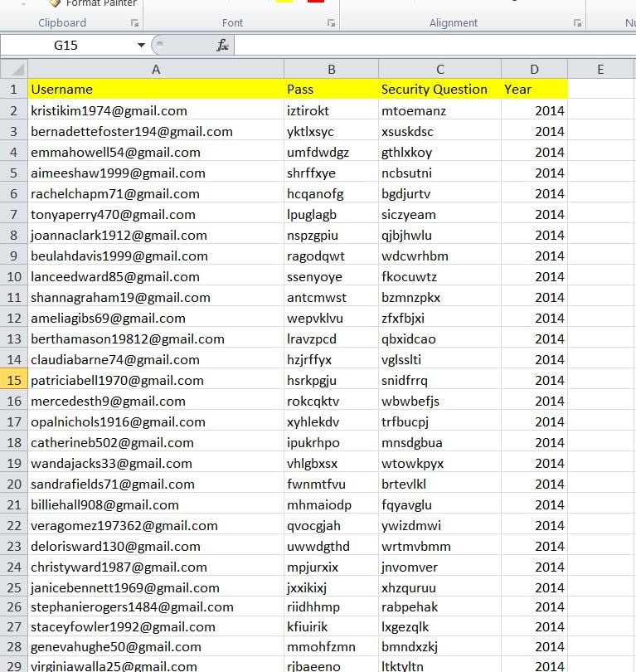Select column E header

click(600, 69)
